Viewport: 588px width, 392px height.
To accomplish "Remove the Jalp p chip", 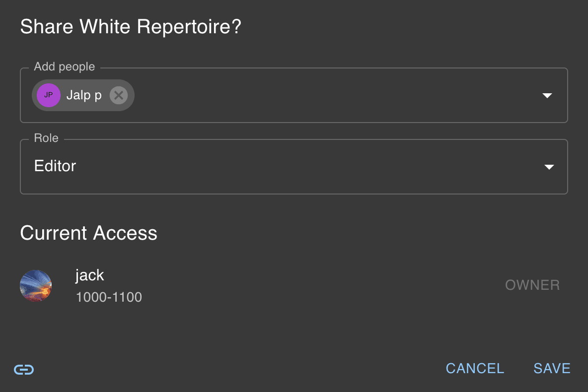I will (x=118, y=95).
